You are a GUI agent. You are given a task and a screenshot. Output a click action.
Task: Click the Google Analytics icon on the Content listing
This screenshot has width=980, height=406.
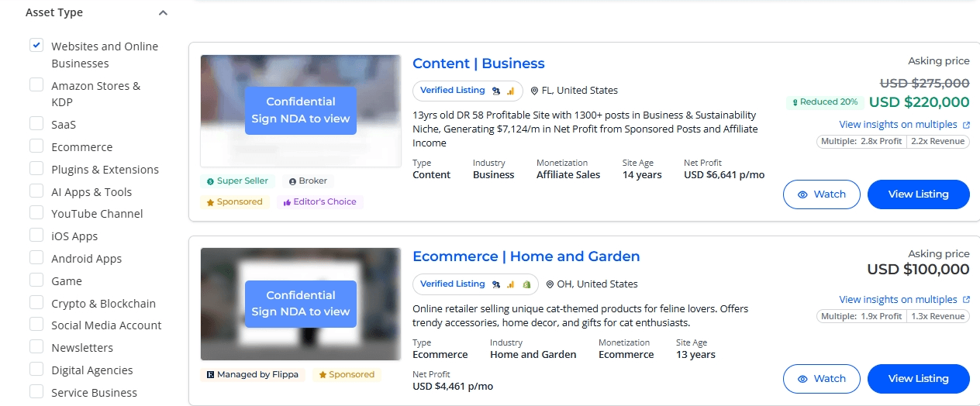pyautogui.click(x=510, y=91)
